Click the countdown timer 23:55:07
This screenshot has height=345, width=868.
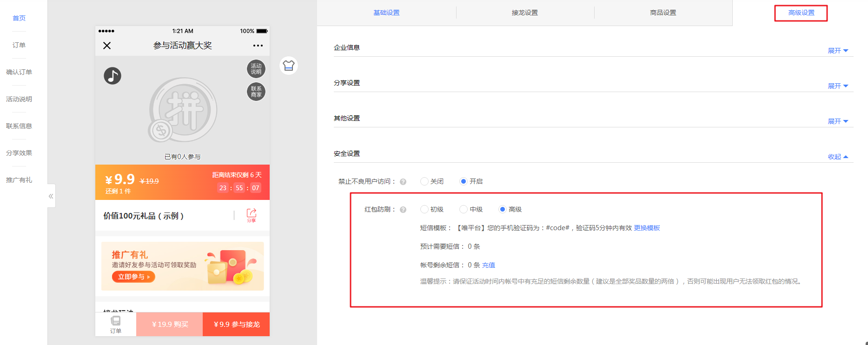239,188
